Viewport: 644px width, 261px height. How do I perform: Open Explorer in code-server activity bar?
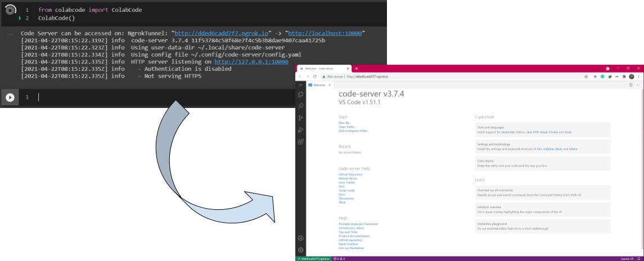[x=301, y=94]
